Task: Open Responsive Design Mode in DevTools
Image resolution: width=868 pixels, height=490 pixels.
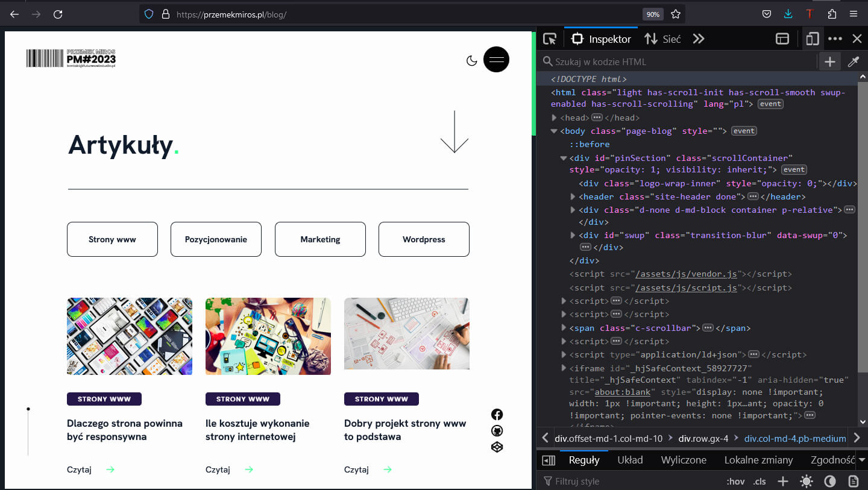Action: click(x=812, y=39)
